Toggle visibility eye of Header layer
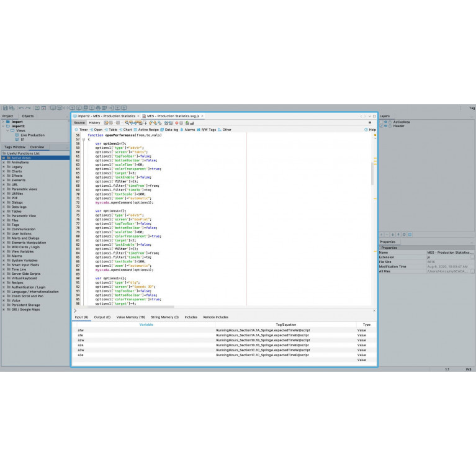This screenshot has width=476, height=476. pos(385,126)
